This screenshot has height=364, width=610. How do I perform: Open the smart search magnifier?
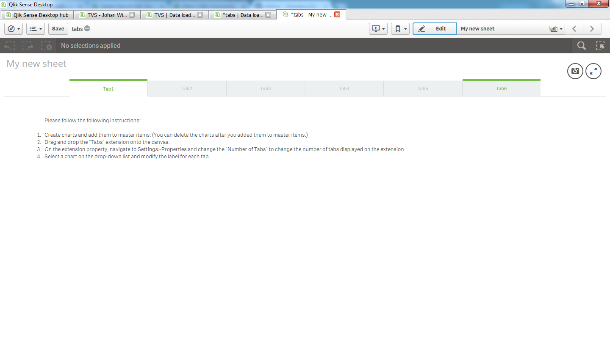point(582,46)
